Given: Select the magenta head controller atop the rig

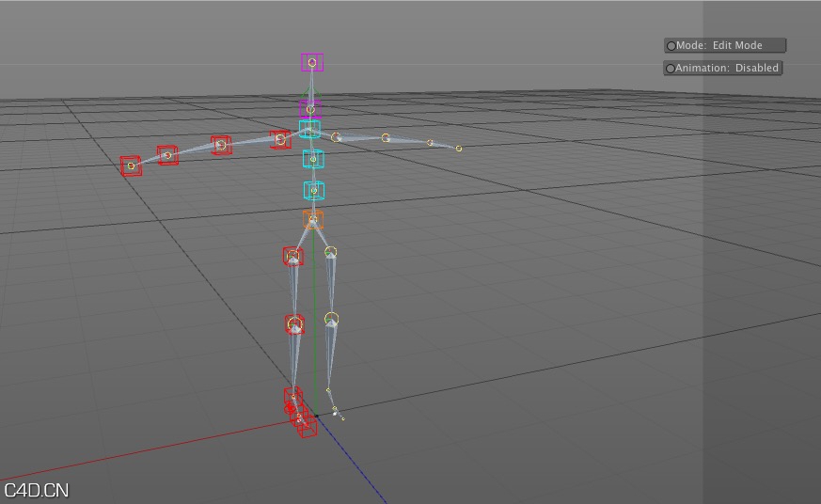Looking at the screenshot, I should pos(312,62).
